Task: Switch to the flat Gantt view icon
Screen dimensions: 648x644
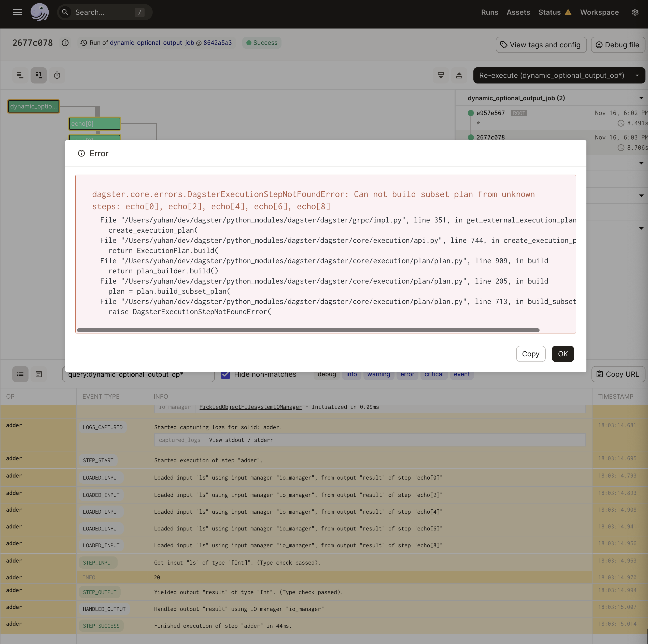Action: point(20,75)
